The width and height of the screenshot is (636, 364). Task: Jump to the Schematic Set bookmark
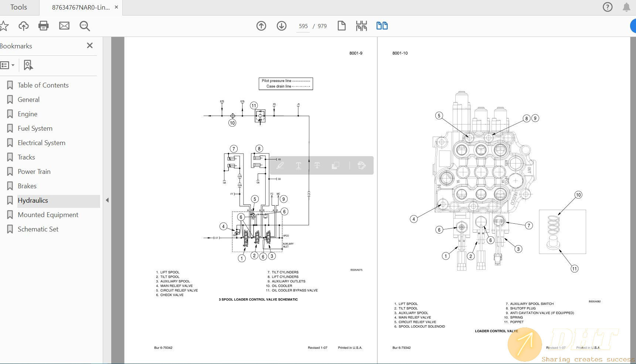[38, 229]
